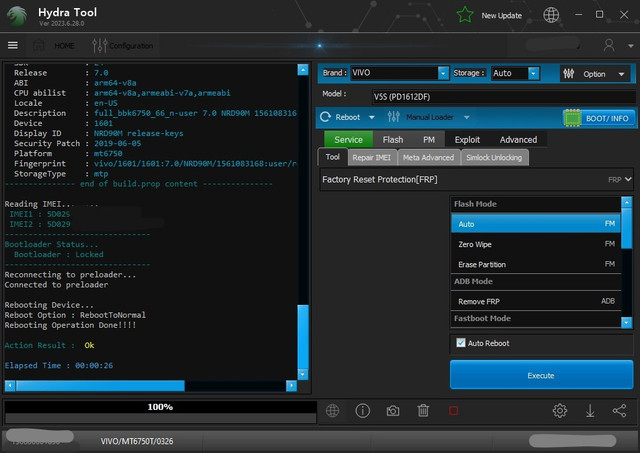The width and height of the screenshot is (640, 453).
Task: Click the Flash Mode group header
Action: (536, 204)
